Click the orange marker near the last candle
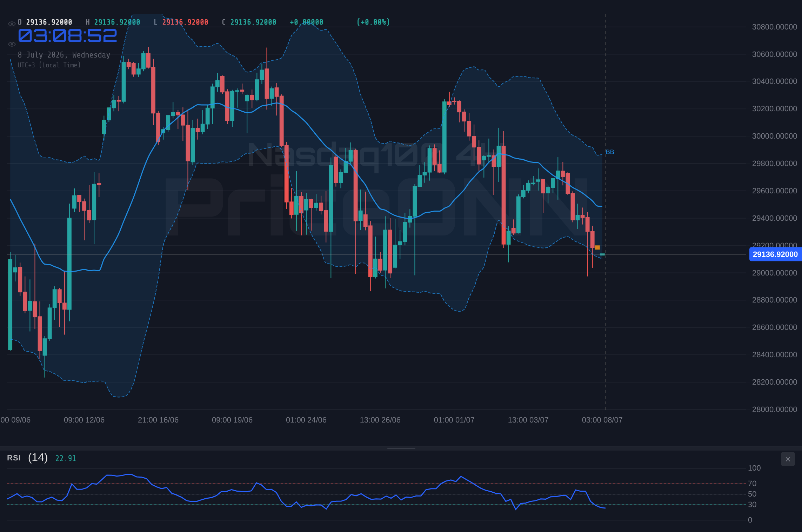 click(597, 247)
